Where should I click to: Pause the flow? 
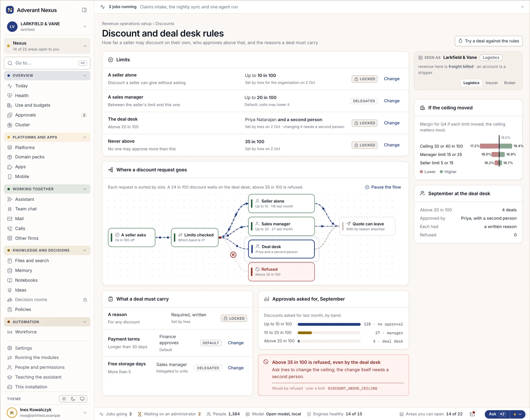point(383,187)
